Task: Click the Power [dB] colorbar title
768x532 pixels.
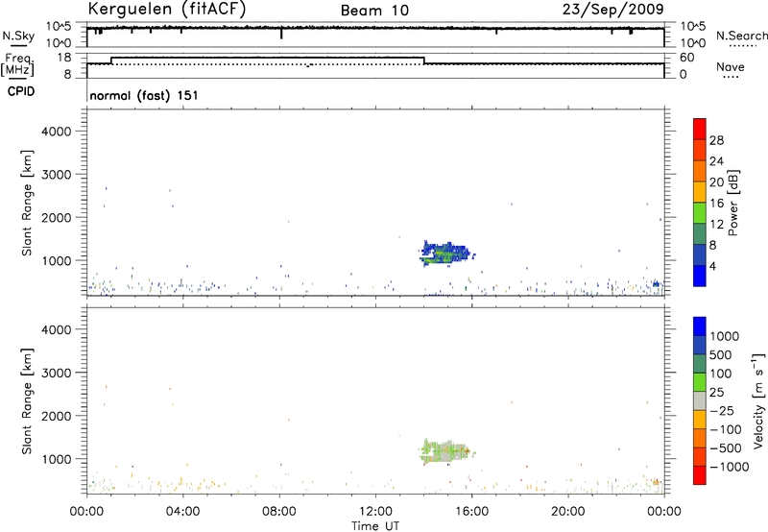Action: click(x=733, y=203)
